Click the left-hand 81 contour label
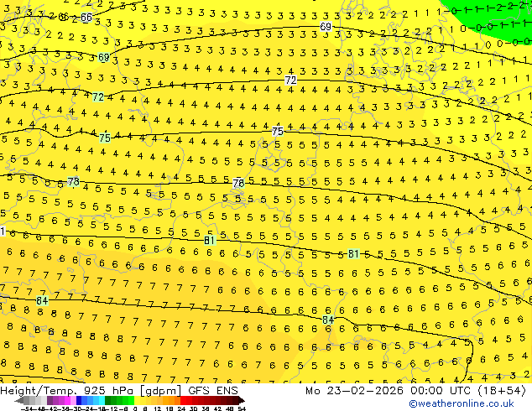Viewport: 532px width, 411px height. point(209,241)
